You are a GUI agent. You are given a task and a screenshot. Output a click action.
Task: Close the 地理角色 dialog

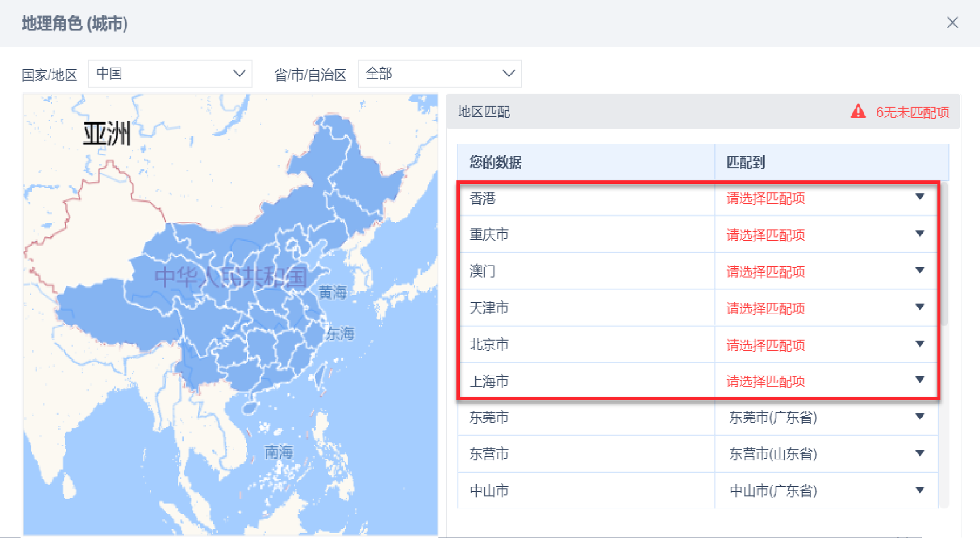tap(952, 23)
